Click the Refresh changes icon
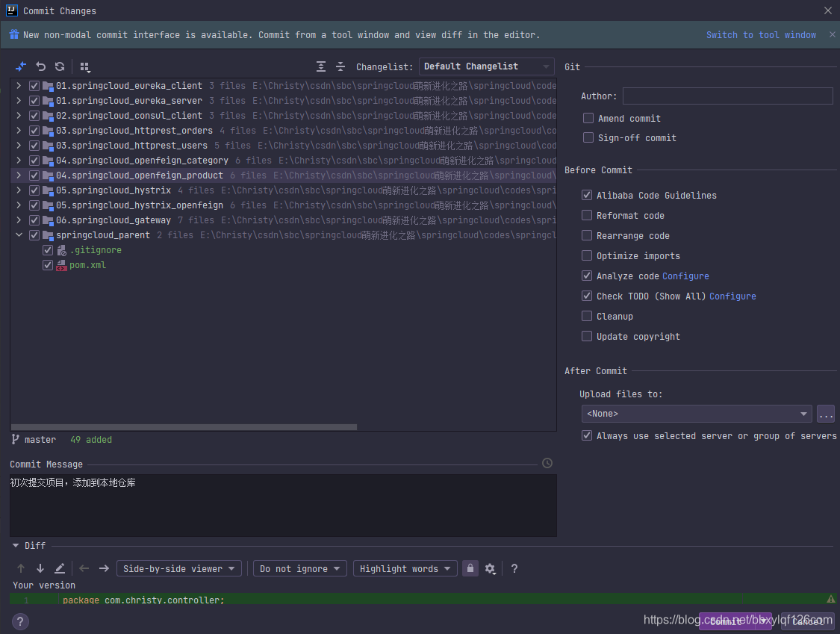This screenshot has width=840, height=634. tap(60, 66)
